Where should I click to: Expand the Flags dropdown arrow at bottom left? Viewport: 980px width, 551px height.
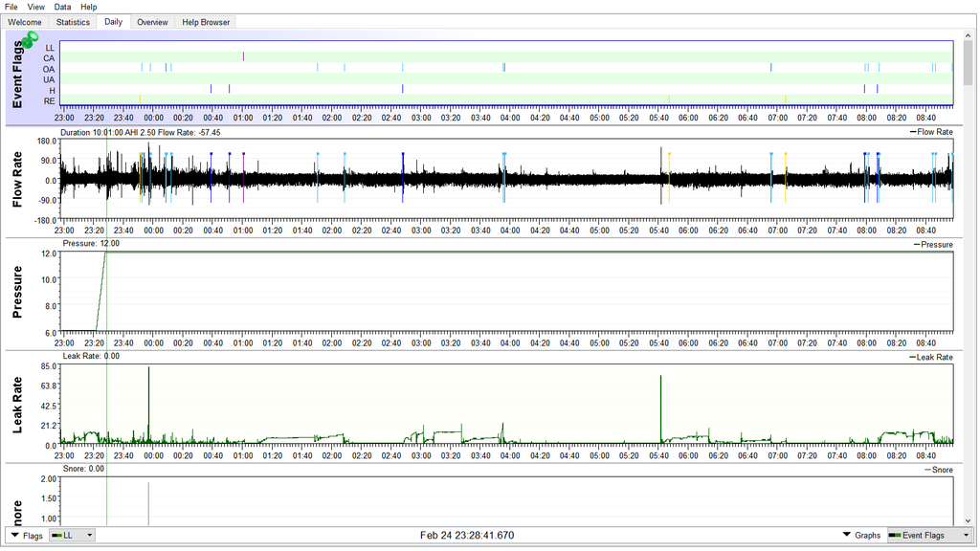tap(15, 536)
